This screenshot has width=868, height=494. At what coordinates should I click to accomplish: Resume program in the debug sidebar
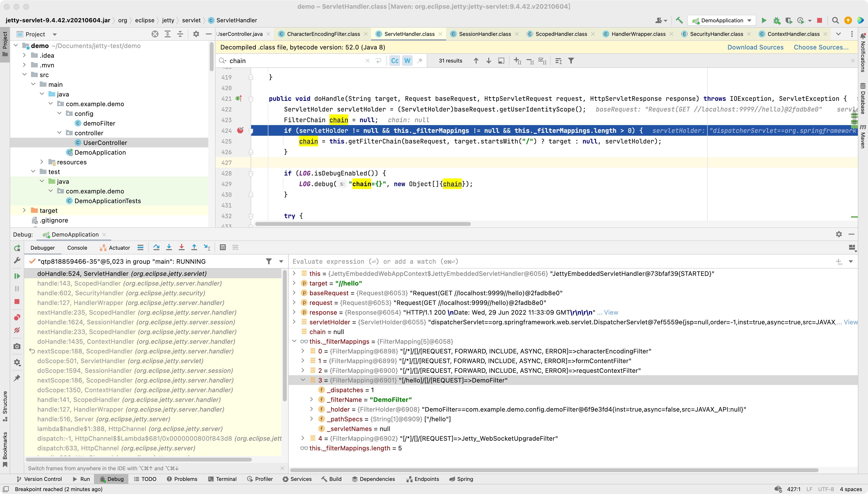click(17, 276)
